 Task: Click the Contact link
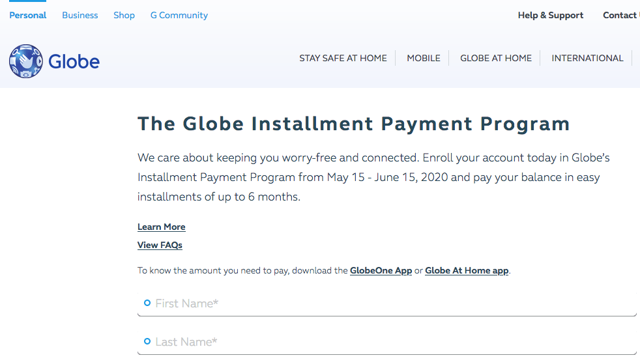[x=621, y=15]
